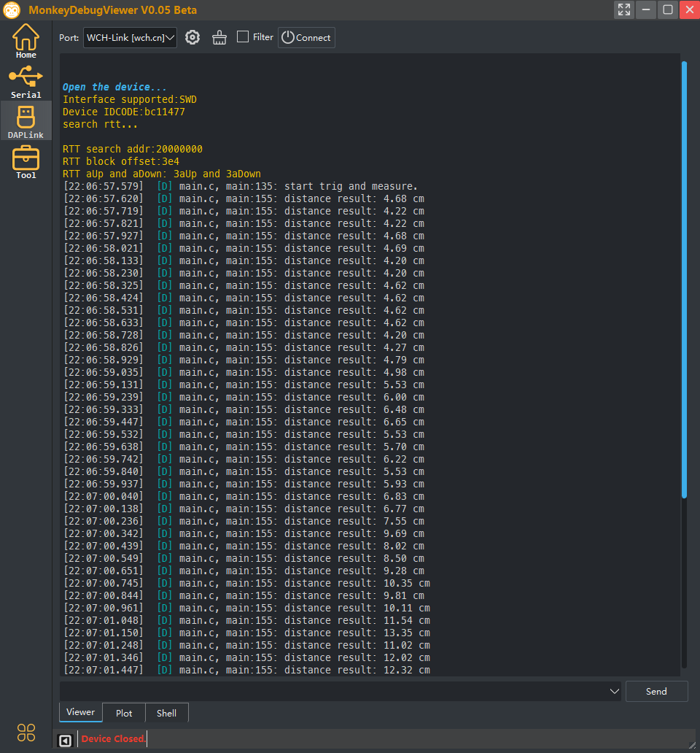
Task: Click the "RTT block offset:3e4" line
Action: point(121,162)
